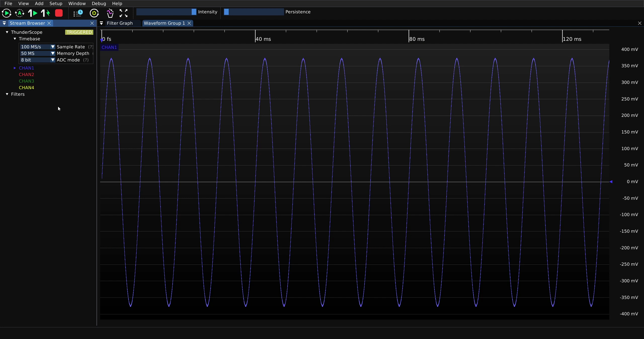Click the trigger position marker at 0 fs

point(102,40)
